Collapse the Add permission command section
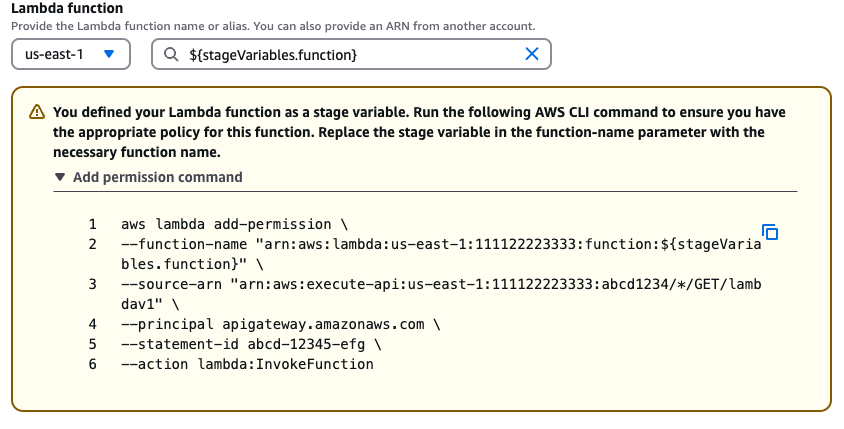Viewport: 844px width, 429px height. [x=157, y=177]
